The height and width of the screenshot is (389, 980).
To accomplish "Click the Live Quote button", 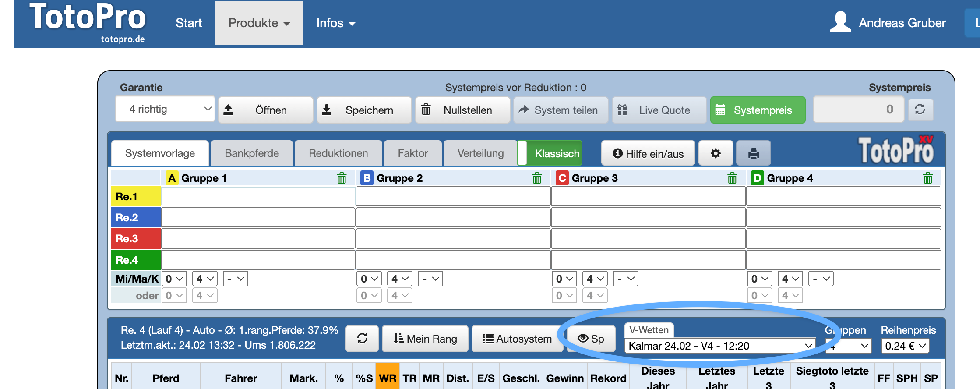I will 659,110.
